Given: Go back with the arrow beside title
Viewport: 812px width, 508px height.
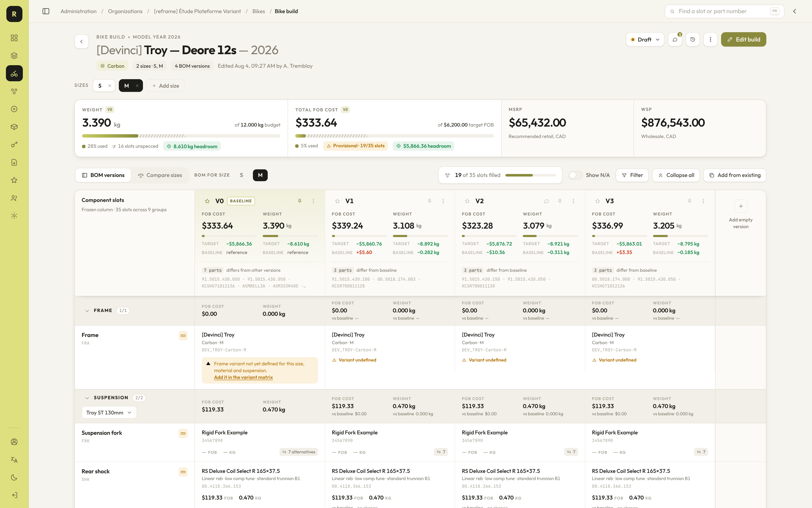Looking at the screenshot, I should tap(82, 41).
